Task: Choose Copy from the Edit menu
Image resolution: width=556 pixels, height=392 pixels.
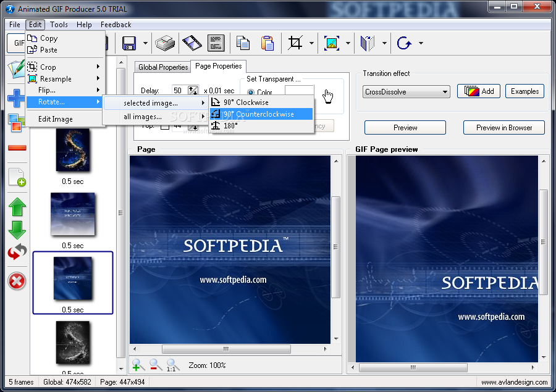Action: (x=65, y=38)
